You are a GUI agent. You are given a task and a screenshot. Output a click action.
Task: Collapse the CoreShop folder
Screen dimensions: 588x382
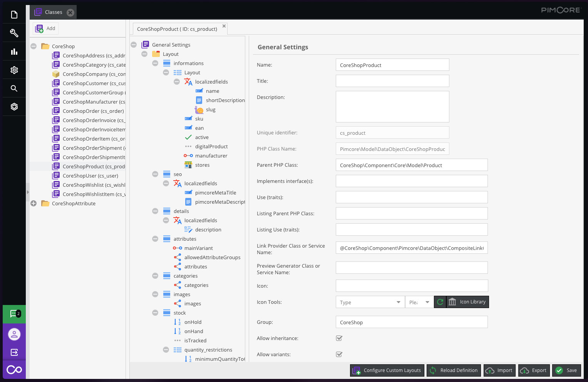point(34,46)
